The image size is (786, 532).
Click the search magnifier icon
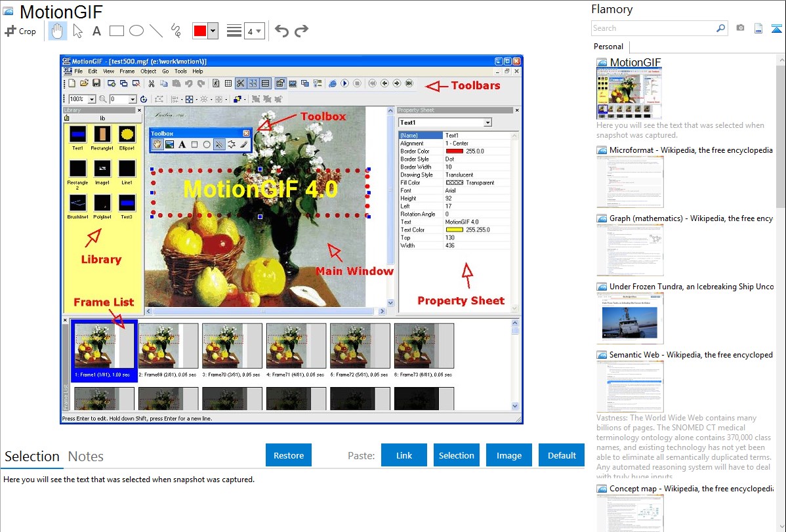[720, 28]
